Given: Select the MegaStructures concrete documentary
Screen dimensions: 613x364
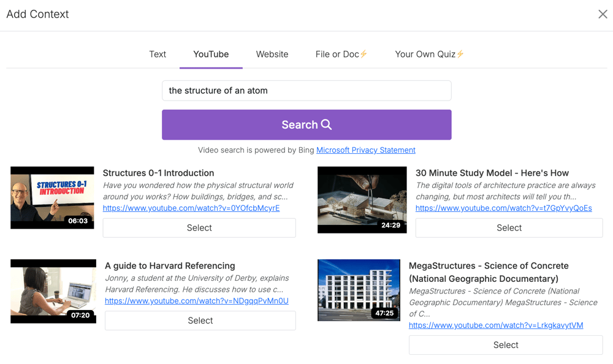Looking at the screenshot, I should point(505,344).
